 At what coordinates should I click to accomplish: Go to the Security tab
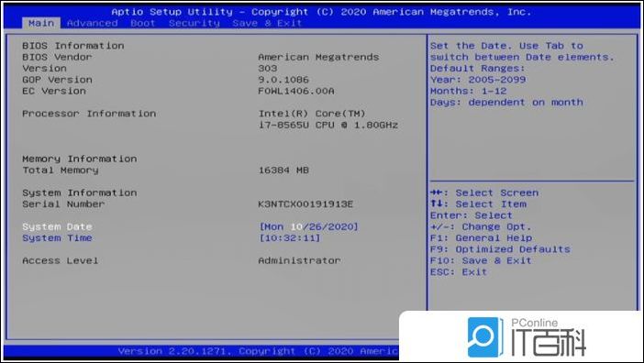[194, 23]
